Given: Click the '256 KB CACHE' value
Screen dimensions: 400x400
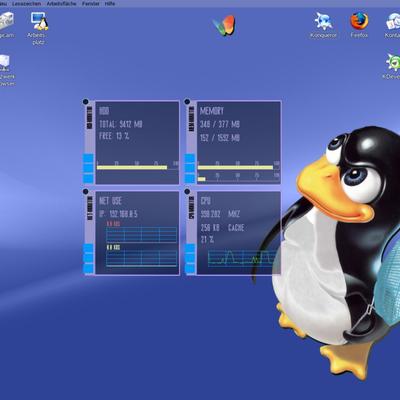Looking at the screenshot, I should 222,228.
